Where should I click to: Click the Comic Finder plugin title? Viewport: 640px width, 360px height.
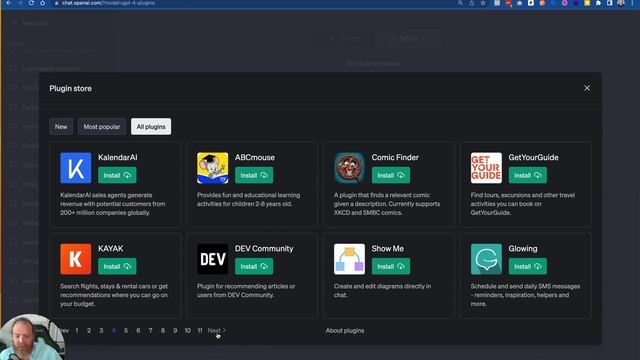(x=395, y=157)
